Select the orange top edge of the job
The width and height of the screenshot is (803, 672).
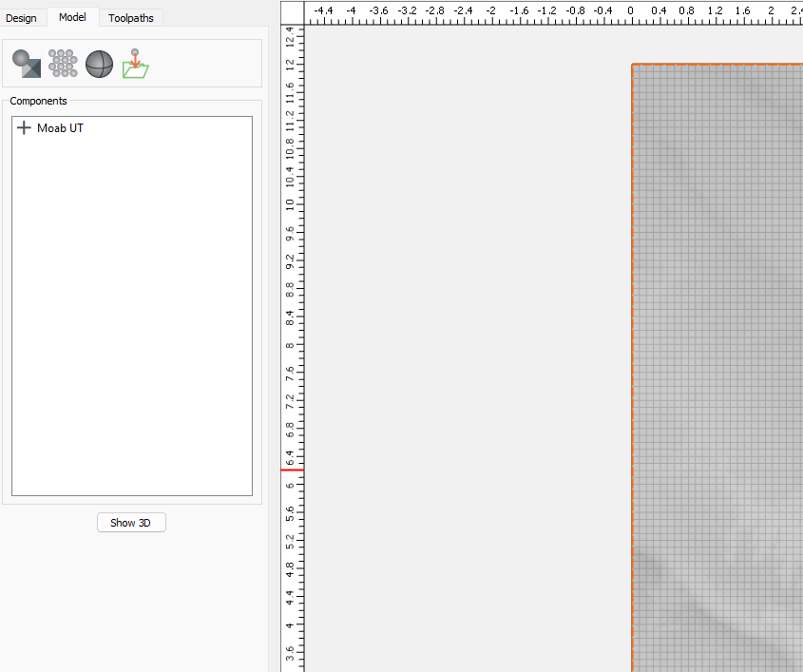coord(717,64)
